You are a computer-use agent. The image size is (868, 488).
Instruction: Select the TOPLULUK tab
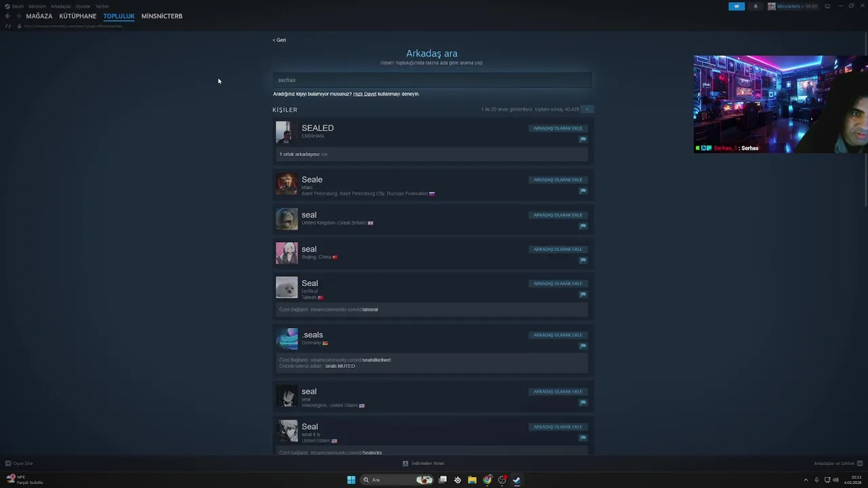click(119, 16)
